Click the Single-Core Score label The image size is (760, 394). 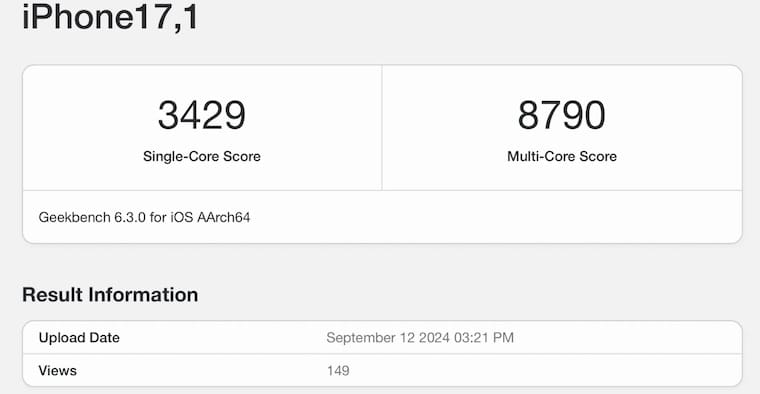[x=202, y=157]
